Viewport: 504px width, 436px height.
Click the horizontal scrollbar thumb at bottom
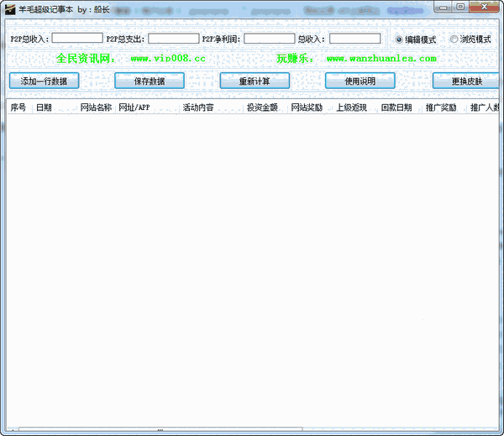point(160,429)
